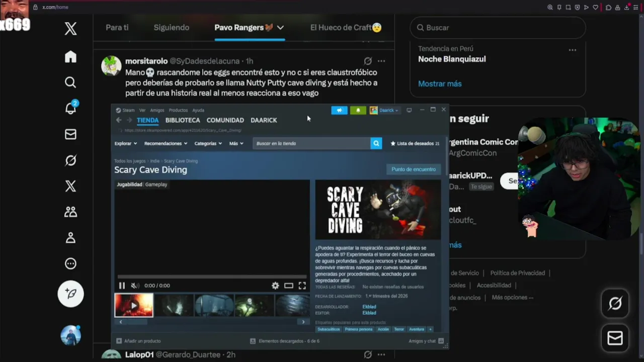Image resolution: width=644 pixels, height=362 pixels.
Task: Expand more tags plus button
Action: point(430,329)
